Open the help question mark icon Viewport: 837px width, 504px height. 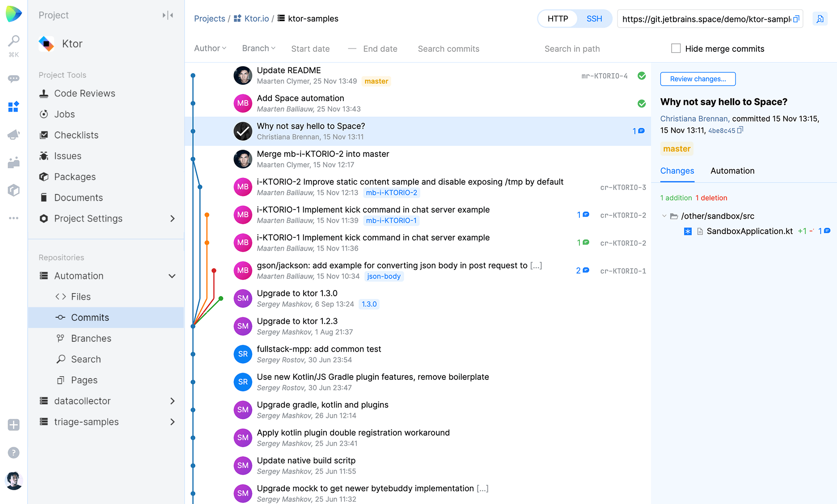coord(14,453)
